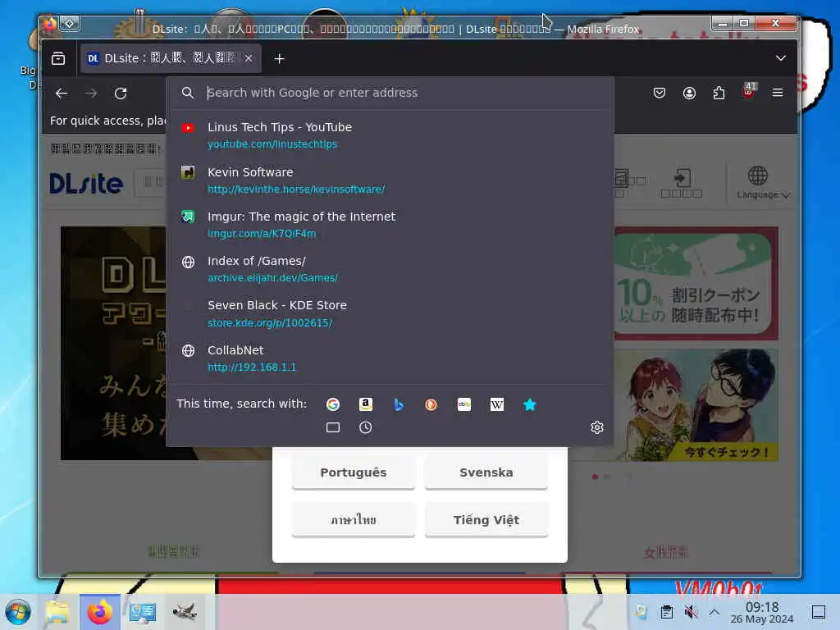Open the Firefox hamburger menu
840x630 pixels.
pos(778,94)
